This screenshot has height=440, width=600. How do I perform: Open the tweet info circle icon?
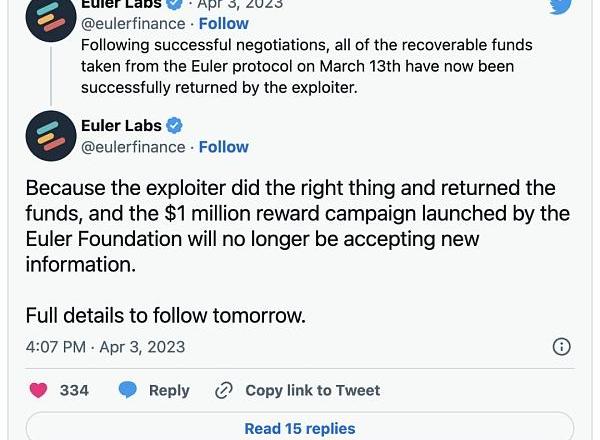[562, 347]
